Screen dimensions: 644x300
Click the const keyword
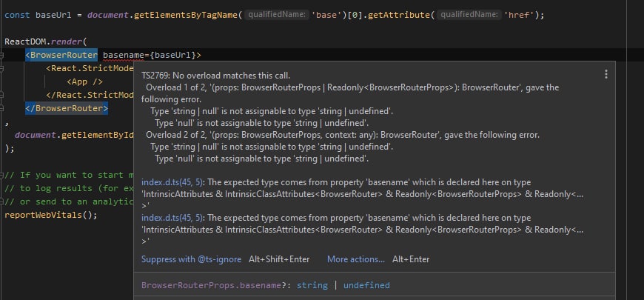point(17,16)
